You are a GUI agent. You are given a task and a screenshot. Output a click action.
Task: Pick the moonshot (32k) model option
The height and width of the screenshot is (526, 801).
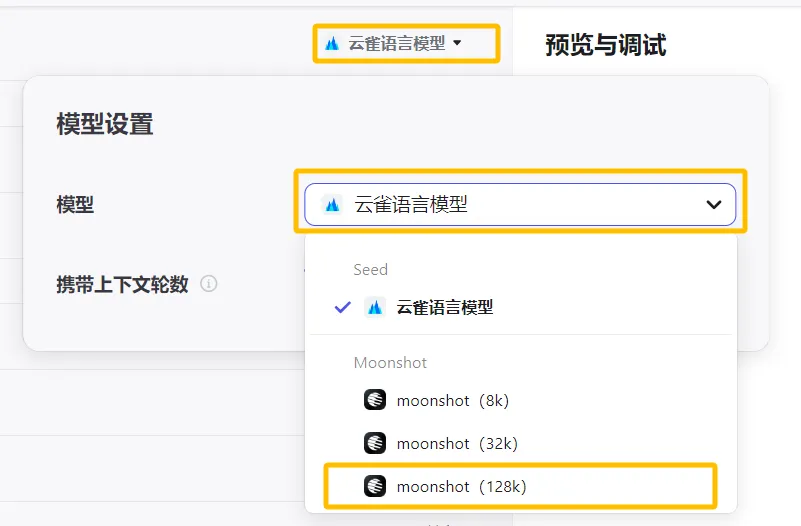point(456,443)
